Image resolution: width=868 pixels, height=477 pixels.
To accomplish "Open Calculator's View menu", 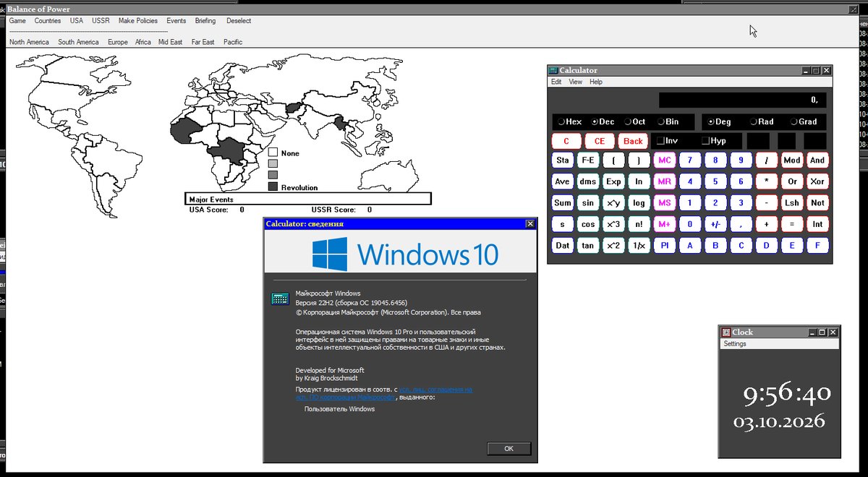I will point(576,82).
